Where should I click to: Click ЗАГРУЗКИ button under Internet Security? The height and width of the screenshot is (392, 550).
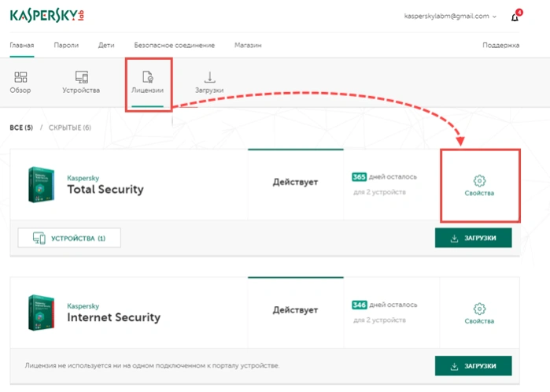[x=473, y=366]
